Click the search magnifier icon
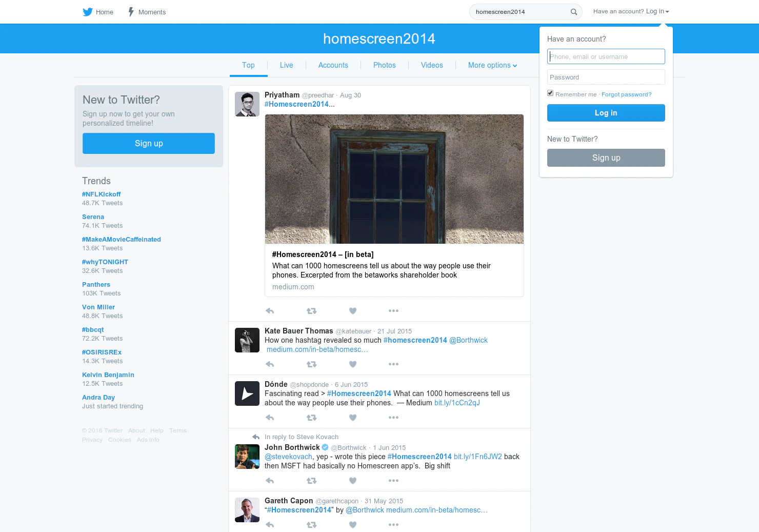Viewport: 759px width, 532px height. point(574,12)
